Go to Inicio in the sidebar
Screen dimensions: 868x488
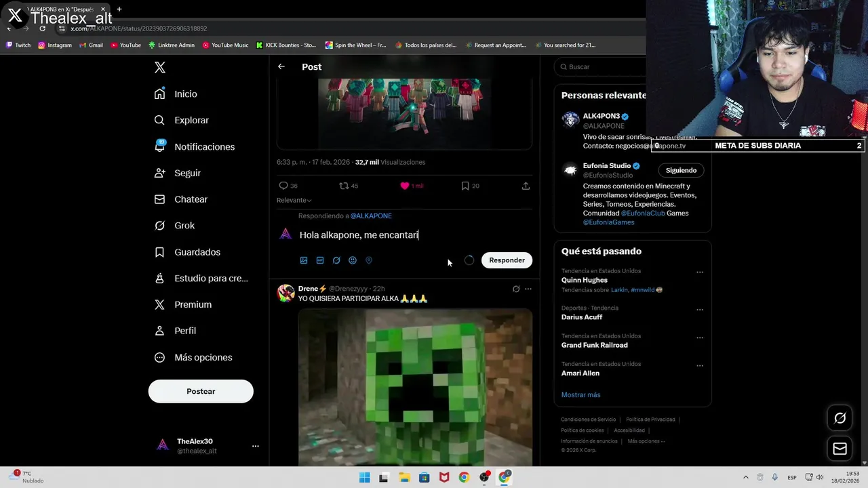tap(176, 94)
